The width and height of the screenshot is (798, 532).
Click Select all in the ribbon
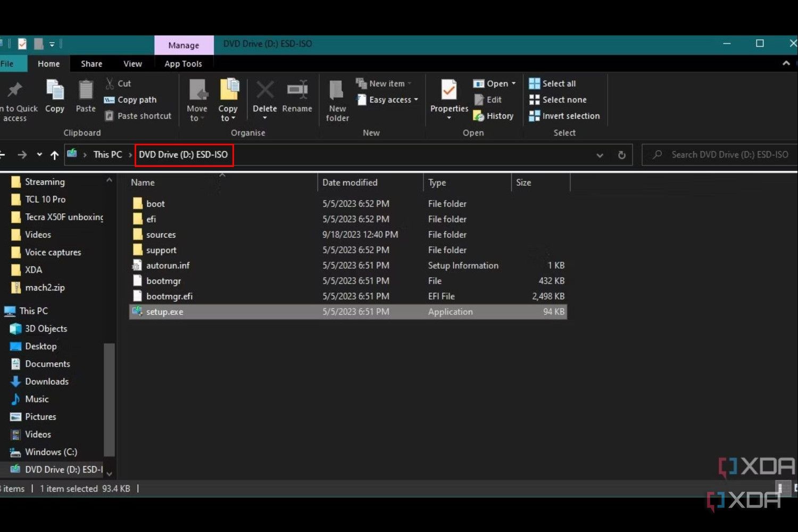click(552, 84)
